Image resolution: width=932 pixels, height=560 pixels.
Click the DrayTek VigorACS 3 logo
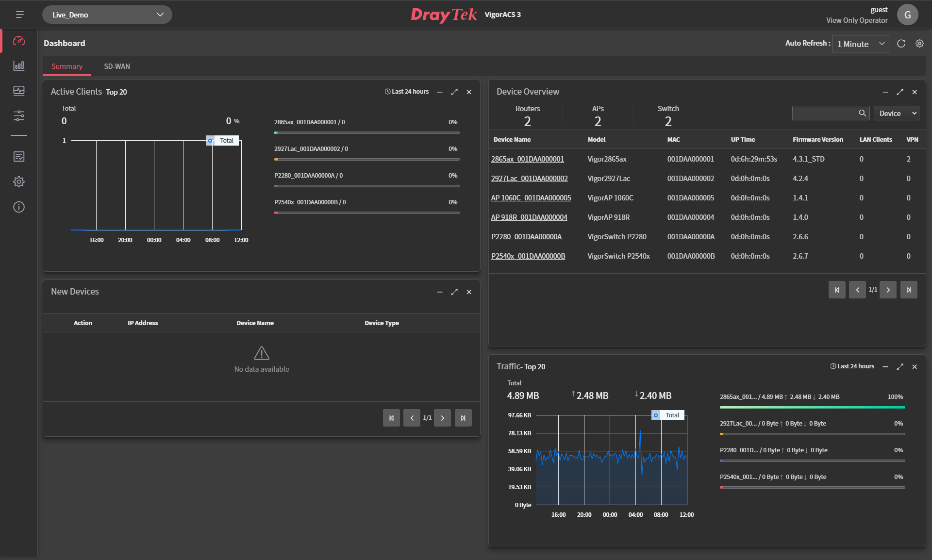466,15
